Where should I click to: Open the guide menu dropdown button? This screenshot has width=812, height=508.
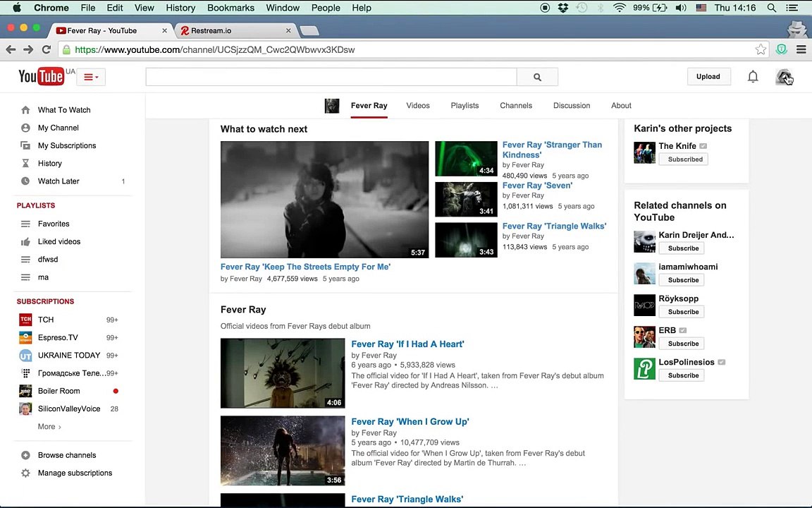91,77
